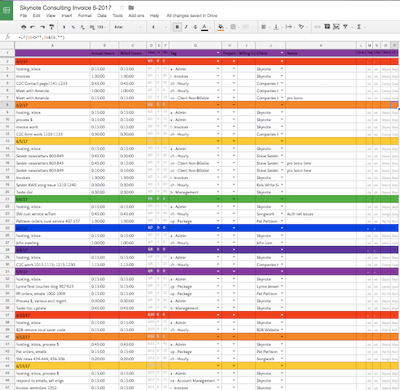Format as percent with the % icon
Image resolution: width=400 pixels, height=390 pixels.
[x=73, y=27]
